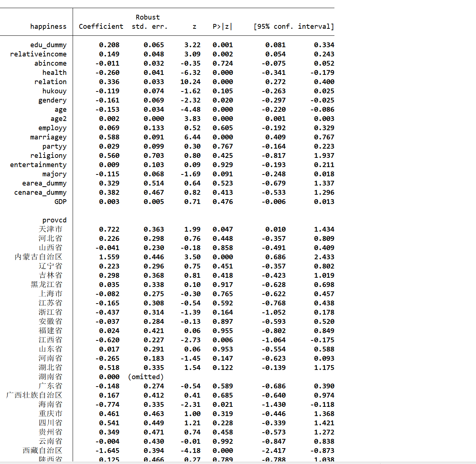Select lower bound "-1.430" for 海南省
This screenshot has width=476, height=464.
tap(274, 405)
